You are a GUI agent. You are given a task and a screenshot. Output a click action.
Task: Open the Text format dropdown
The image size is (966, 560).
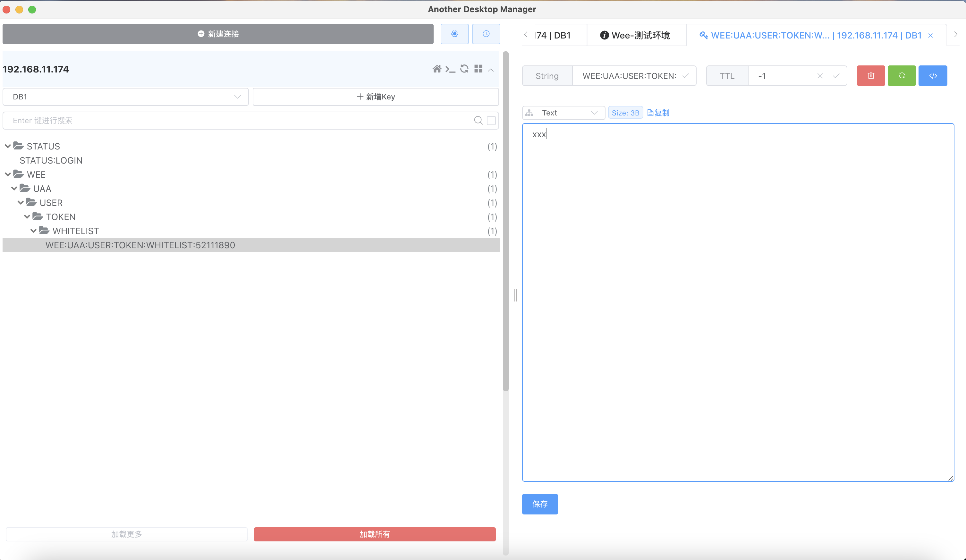(x=563, y=113)
